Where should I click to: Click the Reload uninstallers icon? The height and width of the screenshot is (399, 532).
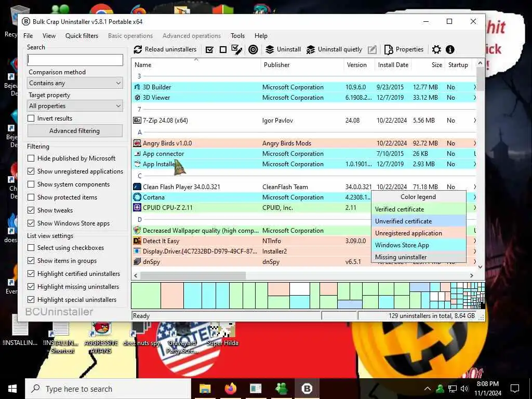138,49
